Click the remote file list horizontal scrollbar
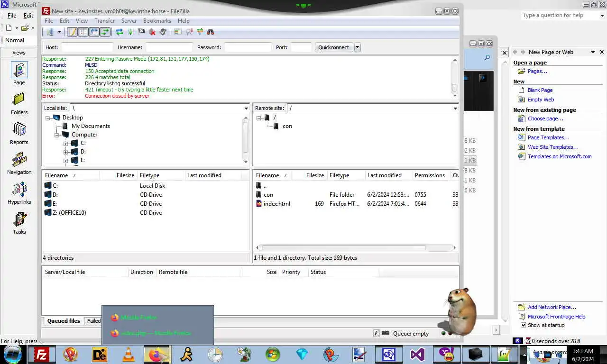This screenshot has height=364, width=607. tap(344, 247)
